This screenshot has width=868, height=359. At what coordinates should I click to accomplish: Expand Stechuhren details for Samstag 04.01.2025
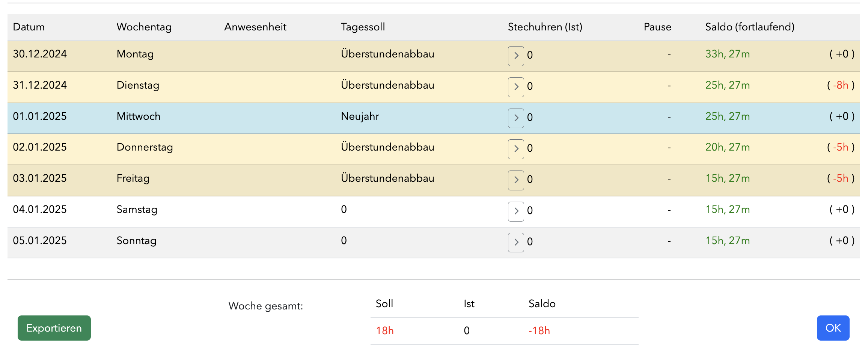pyautogui.click(x=516, y=211)
